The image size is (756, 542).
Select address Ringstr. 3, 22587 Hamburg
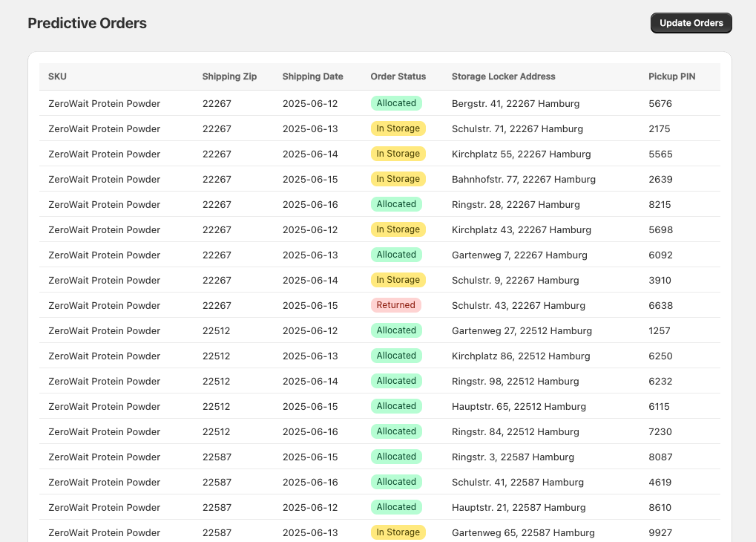(x=513, y=457)
